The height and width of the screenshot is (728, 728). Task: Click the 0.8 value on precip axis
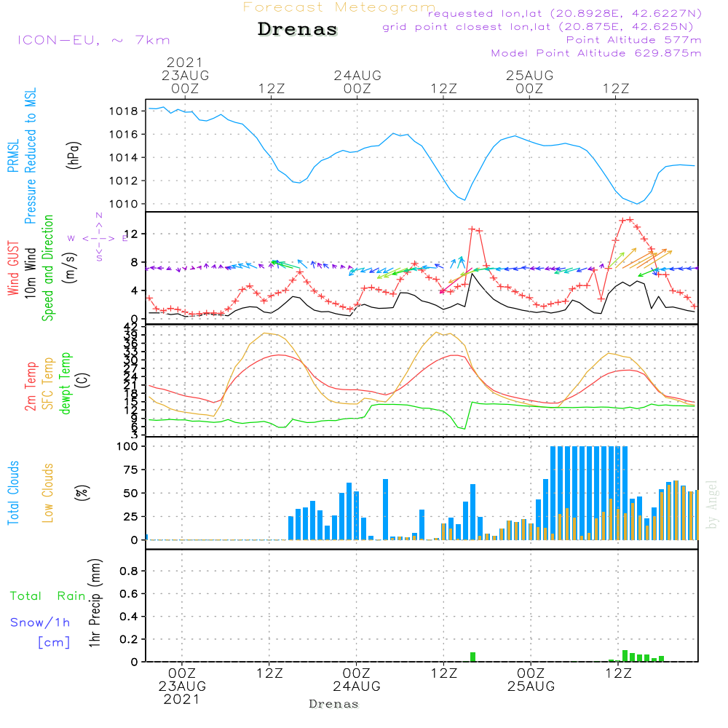pyautogui.click(x=129, y=571)
